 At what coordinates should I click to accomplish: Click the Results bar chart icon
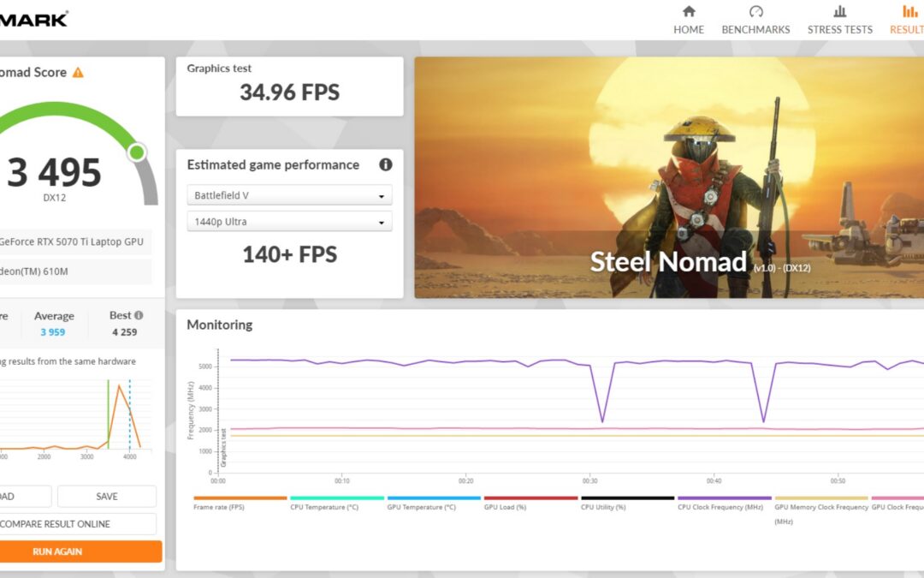point(909,12)
